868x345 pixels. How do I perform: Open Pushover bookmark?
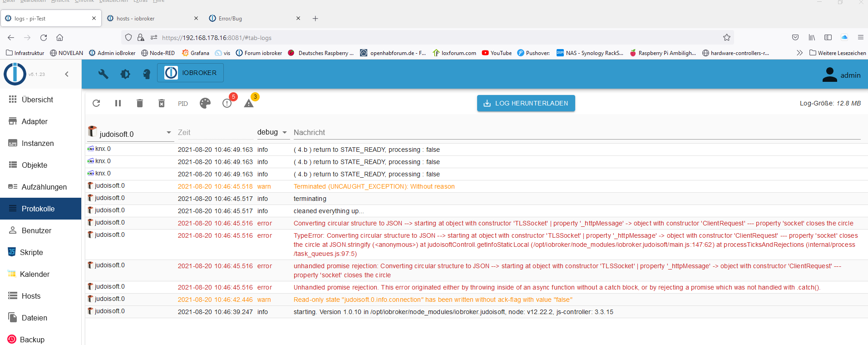533,53
